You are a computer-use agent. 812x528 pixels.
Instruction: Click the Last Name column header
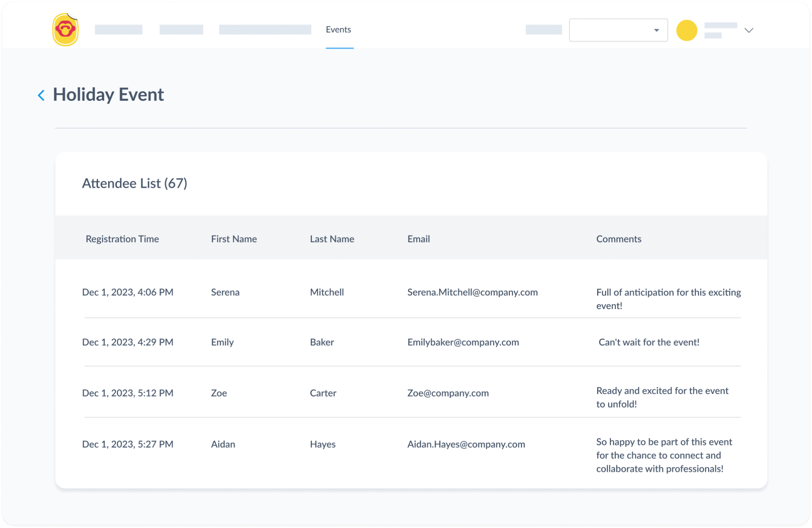pyautogui.click(x=332, y=239)
